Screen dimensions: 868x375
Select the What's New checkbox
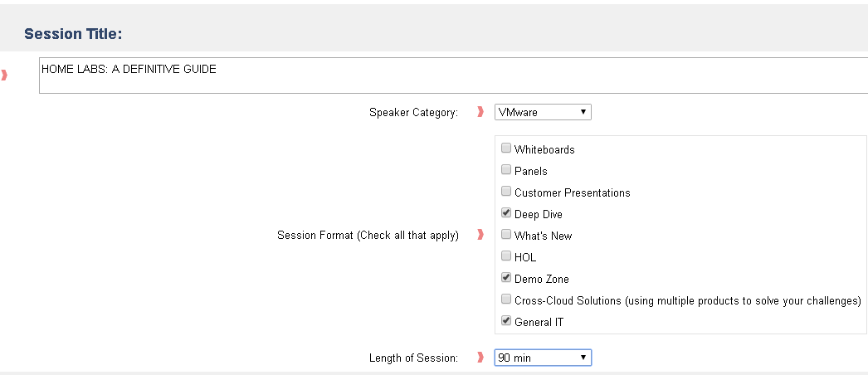506,235
